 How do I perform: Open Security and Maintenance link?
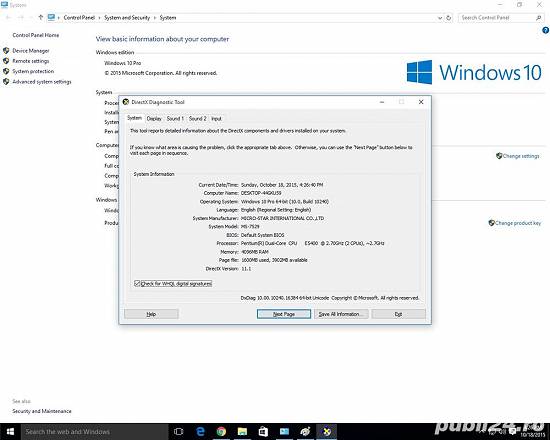[x=42, y=411]
